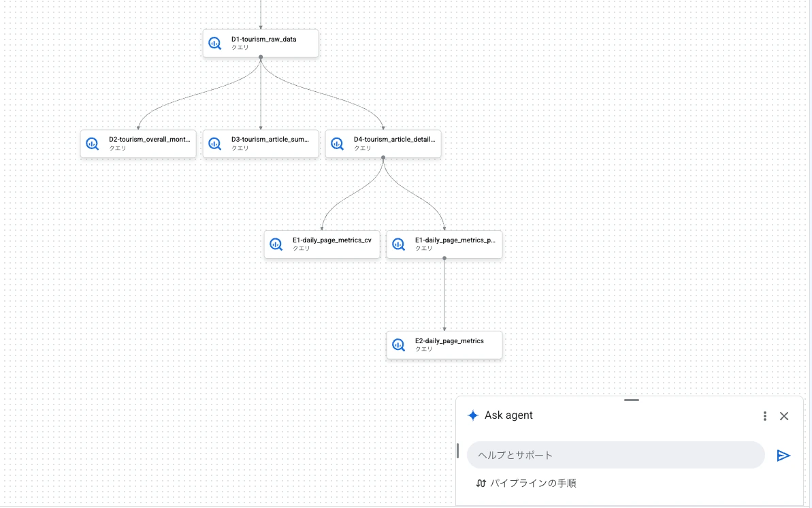The height and width of the screenshot is (508, 812).
Task: Click the E2-daily_page_metrics query icon
Action: (x=398, y=345)
